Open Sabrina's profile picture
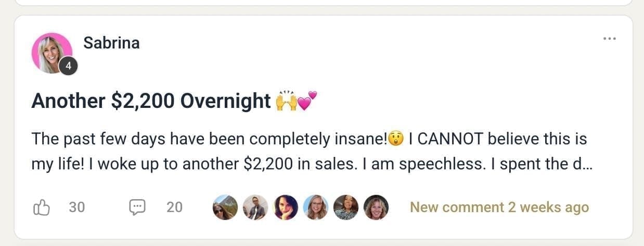The width and height of the screenshot is (644, 246). coord(51,52)
